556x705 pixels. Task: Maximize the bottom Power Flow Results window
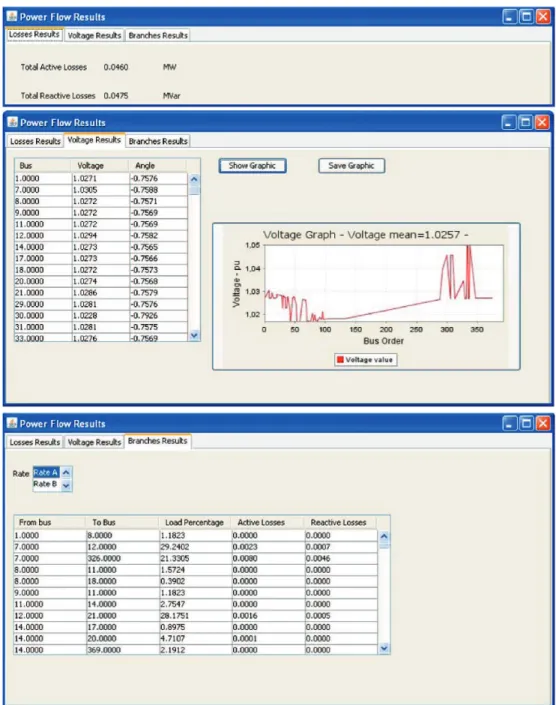point(526,423)
